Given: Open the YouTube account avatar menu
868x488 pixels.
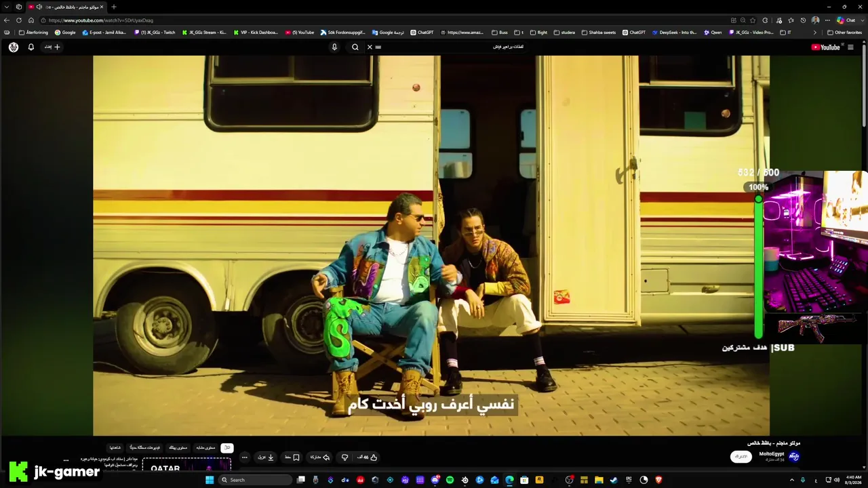Looking at the screenshot, I should 14,47.
